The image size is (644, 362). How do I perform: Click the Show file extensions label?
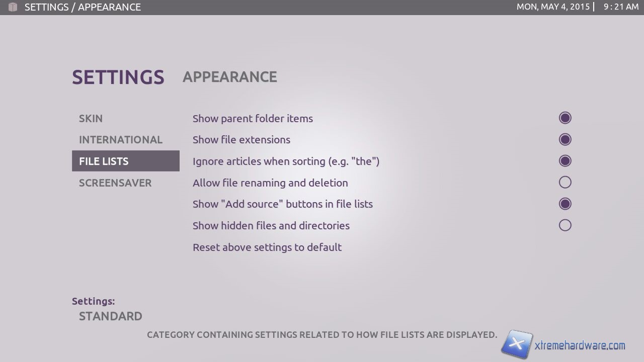coord(242,140)
